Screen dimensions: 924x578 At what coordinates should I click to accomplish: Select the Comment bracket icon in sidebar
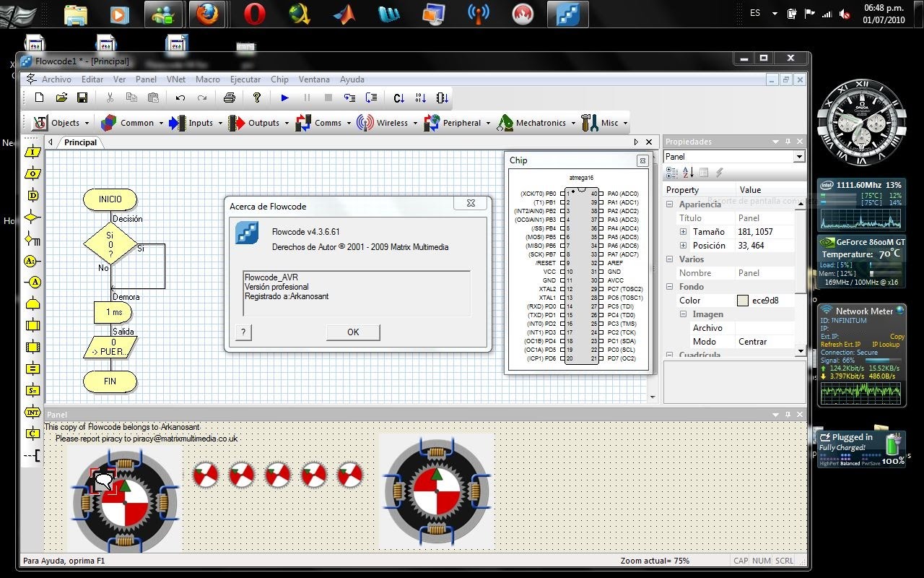32,455
